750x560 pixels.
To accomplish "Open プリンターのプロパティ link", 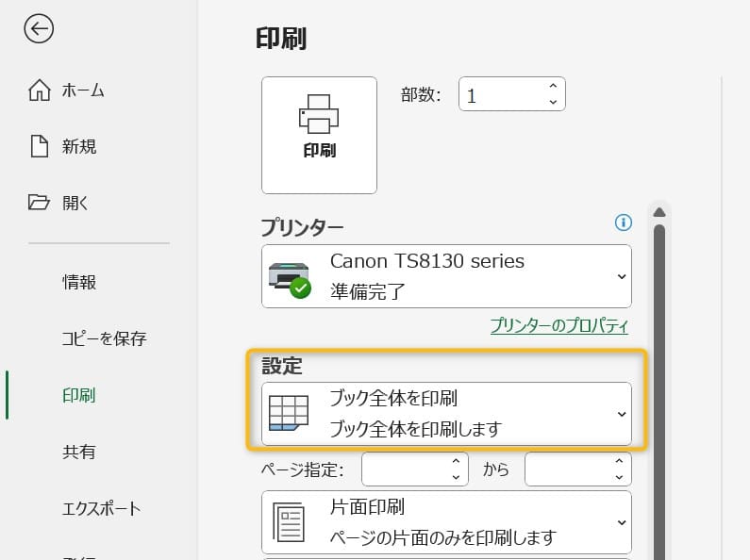I will click(x=558, y=325).
